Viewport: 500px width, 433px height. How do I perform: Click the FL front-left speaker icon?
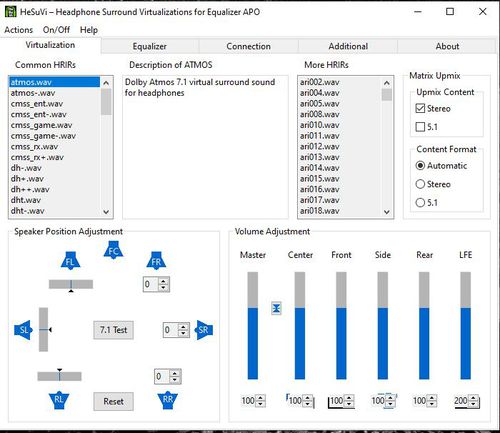pos(70,261)
